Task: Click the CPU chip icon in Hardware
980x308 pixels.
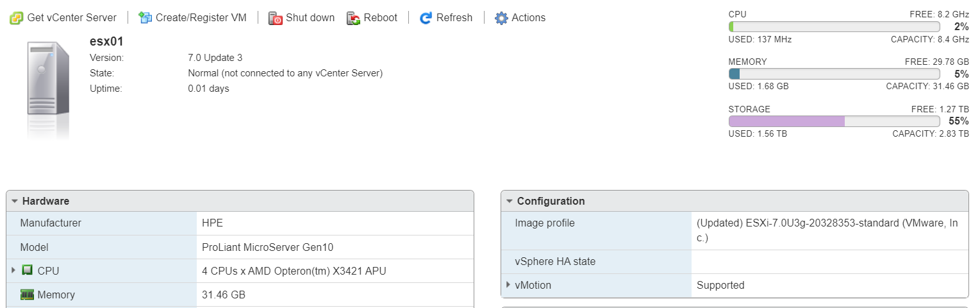Action: tap(28, 271)
